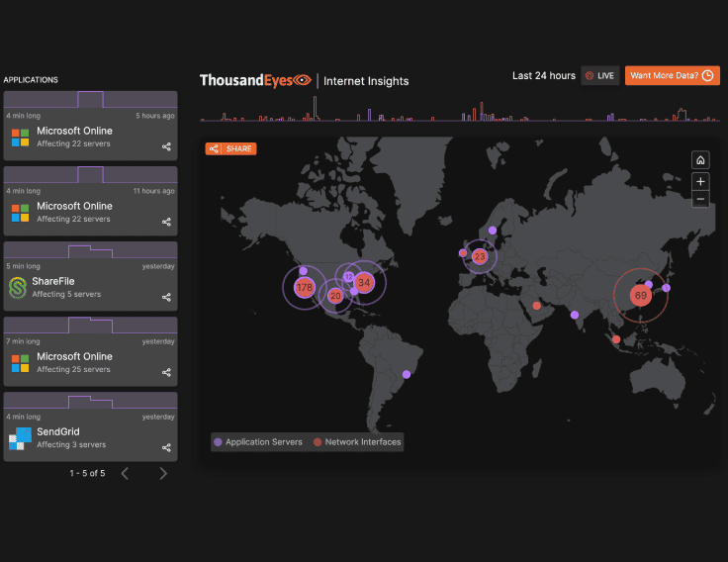Click the APPLICATIONS heading
The width and height of the screenshot is (728, 562).
point(31,80)
